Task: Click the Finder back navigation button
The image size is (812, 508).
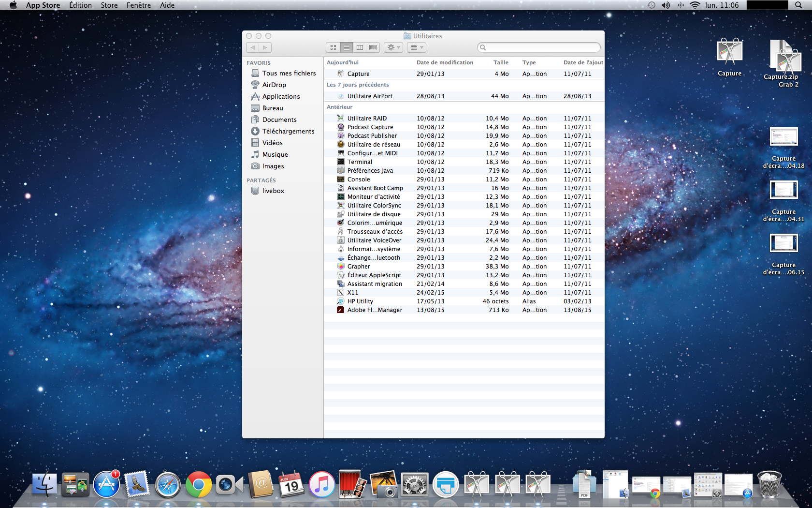Action: 253,47
